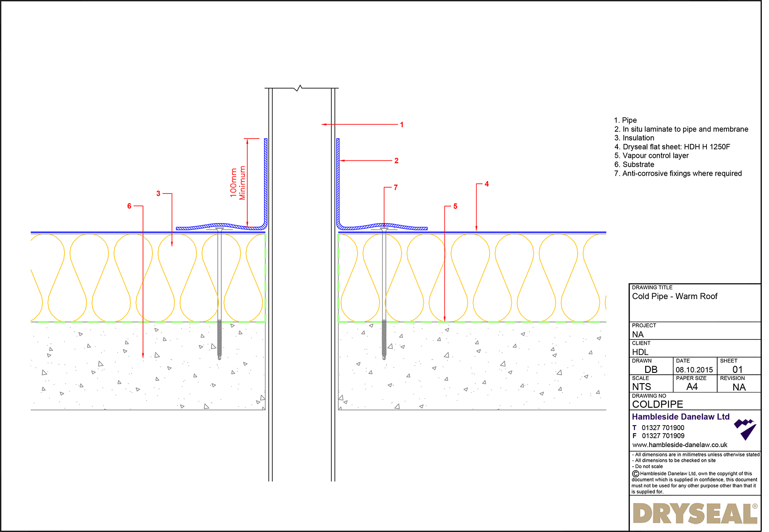Select callout marker 7 for anti-corrosive fixings
This screenshot has height=532, width=769.
[395, 187]
